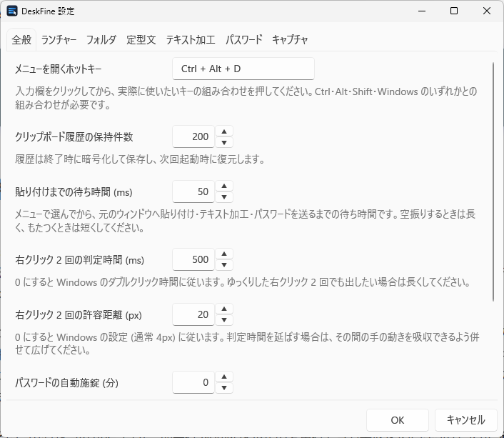Screen dimensions: 504x438
Task: Open the ランチャー tab
Action: 59,40
